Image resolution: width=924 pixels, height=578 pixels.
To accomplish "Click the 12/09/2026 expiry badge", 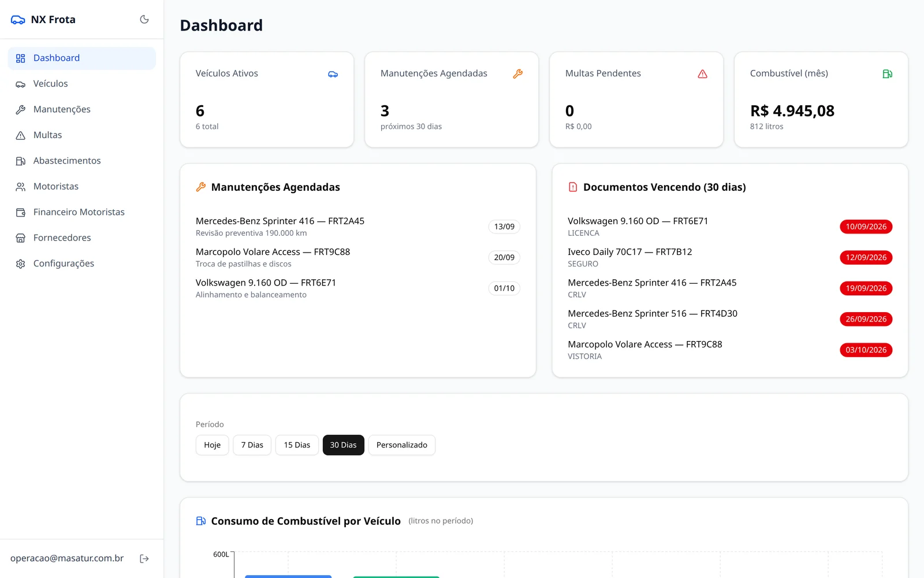I will click(x=866, y=257).
